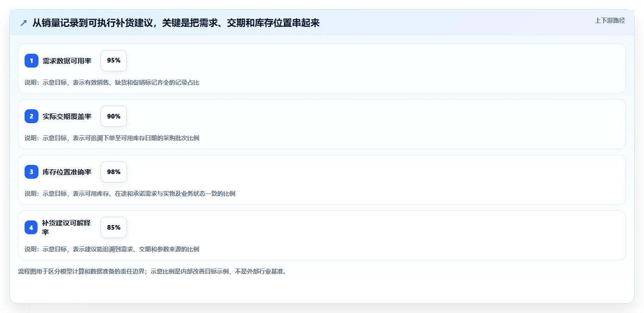Click the 实际交期覆盖率 label
This screenshot has height=313, width=644.
coord(67,116)
